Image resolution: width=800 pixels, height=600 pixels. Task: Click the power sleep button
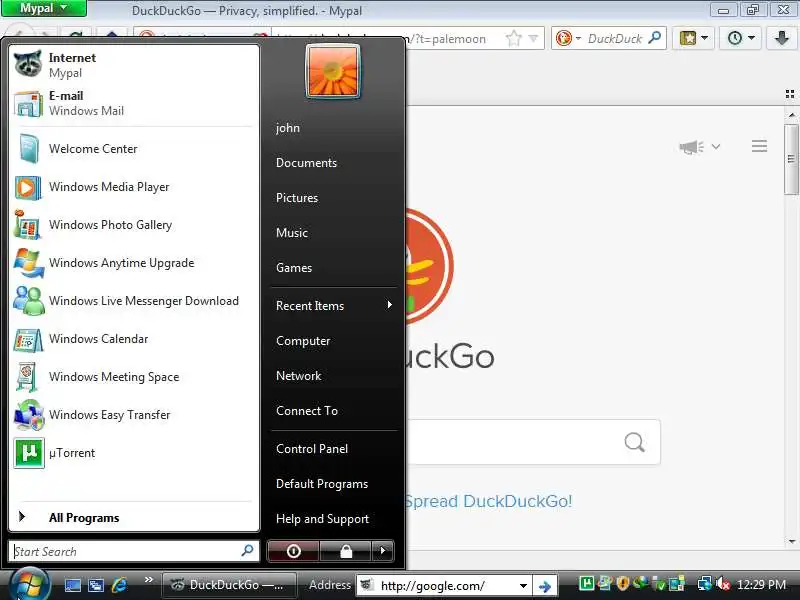pyautogui.click(x=293, y=551)
